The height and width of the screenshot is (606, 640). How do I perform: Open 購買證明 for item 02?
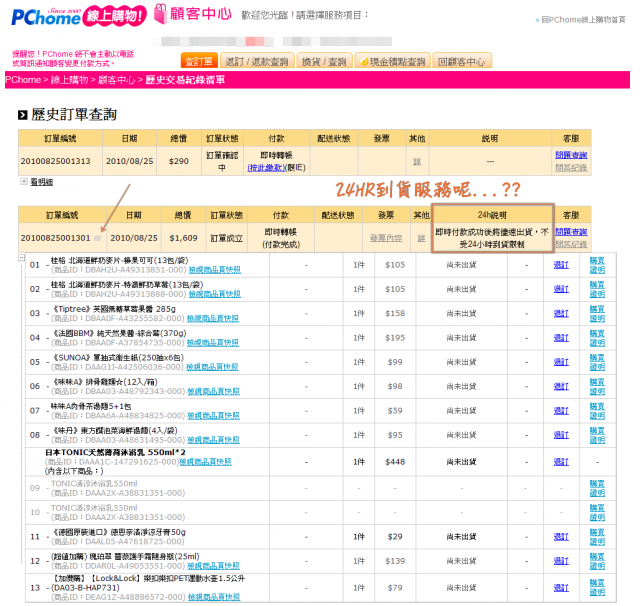(x=597, y=289)
